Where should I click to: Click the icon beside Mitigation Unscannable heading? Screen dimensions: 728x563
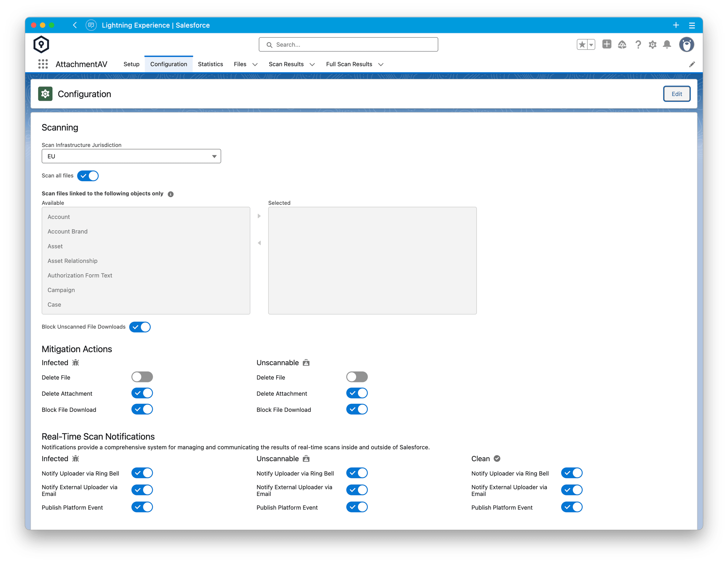[306, 363]
